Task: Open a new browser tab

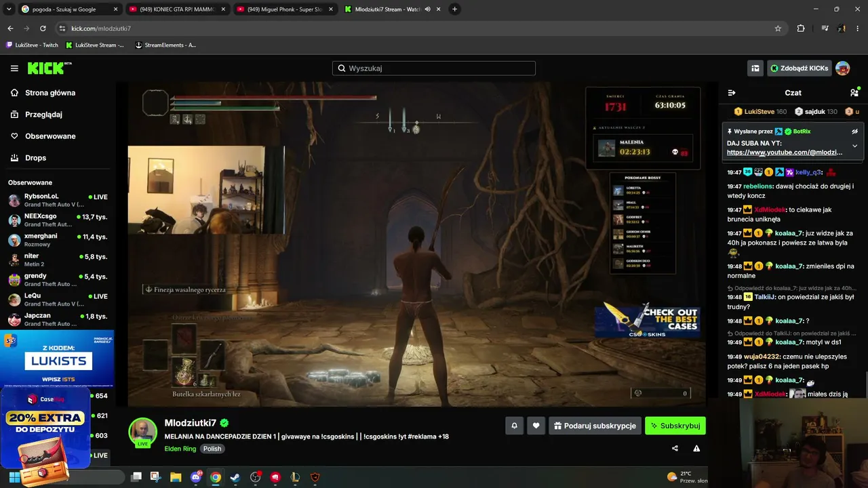Action: (454, 9)
